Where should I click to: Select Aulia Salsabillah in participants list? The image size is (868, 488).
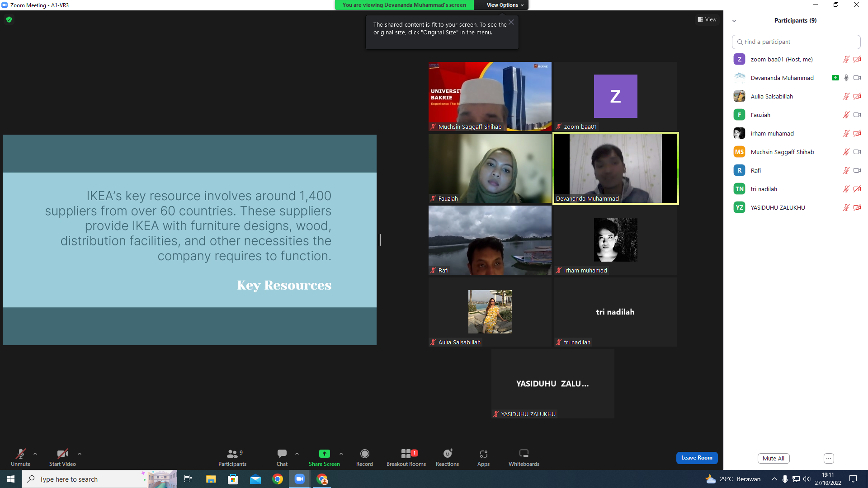(796, 96)
